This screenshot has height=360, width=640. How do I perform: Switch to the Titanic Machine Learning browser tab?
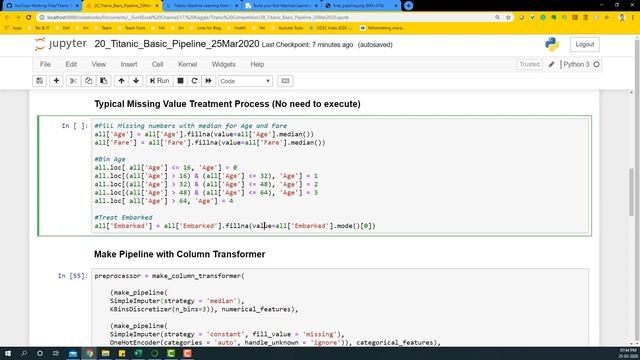click(202, 6)
